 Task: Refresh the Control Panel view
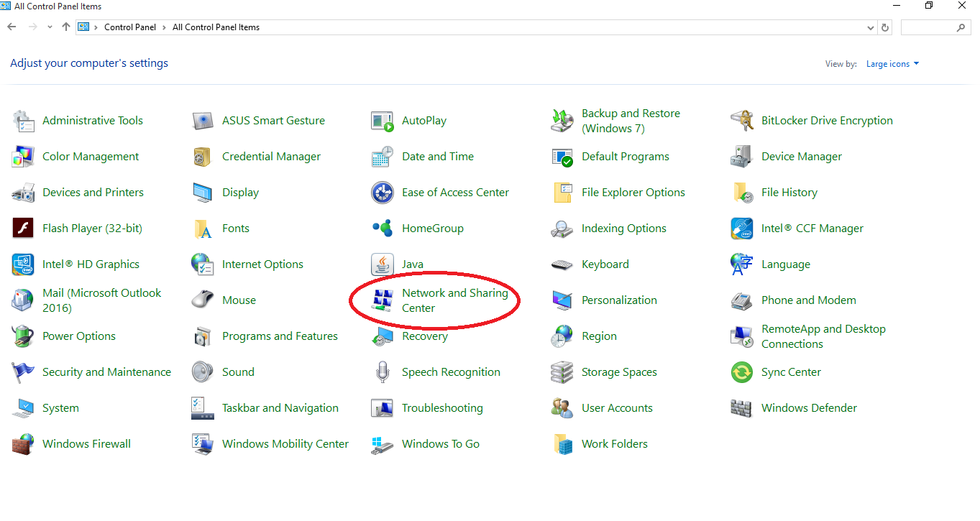coord(885,27)
